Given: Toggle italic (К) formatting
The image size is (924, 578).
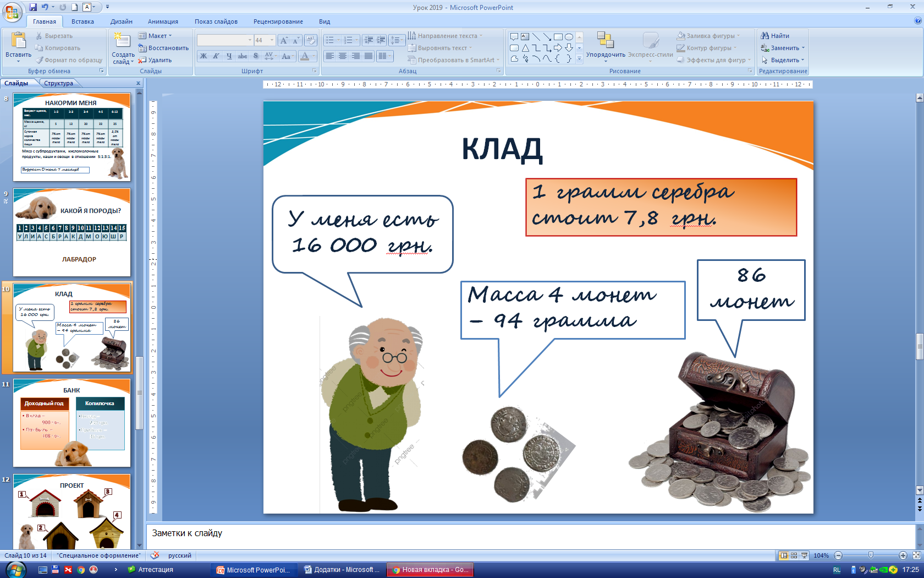Looking at the screenshot, I should (x=216, y=56).
